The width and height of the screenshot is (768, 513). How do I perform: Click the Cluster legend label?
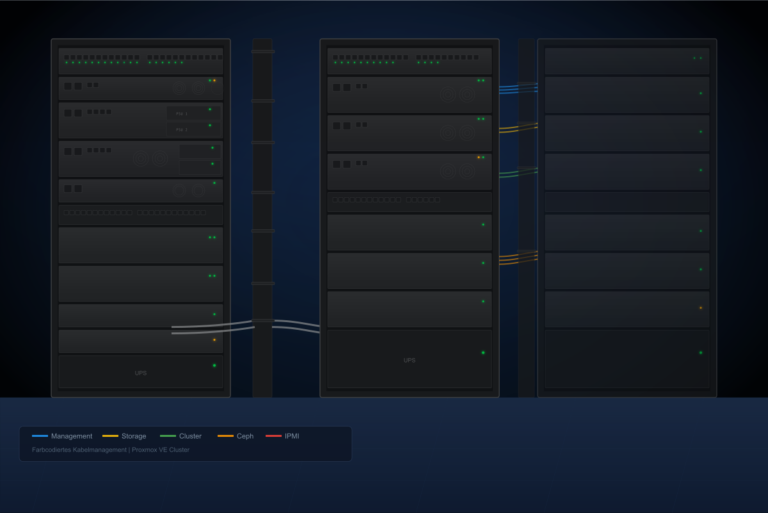point(190,436)
